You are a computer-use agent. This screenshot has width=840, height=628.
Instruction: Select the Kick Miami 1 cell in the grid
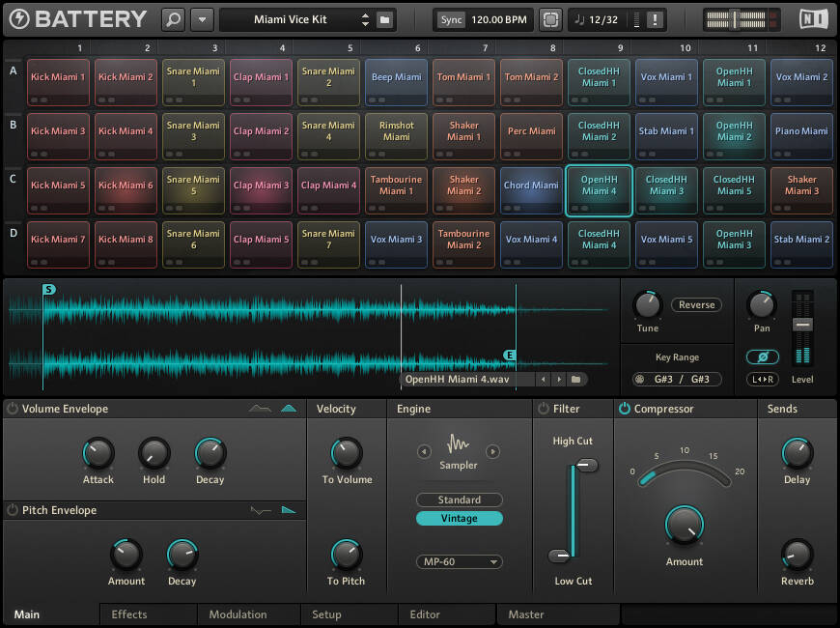coord(57,82)
